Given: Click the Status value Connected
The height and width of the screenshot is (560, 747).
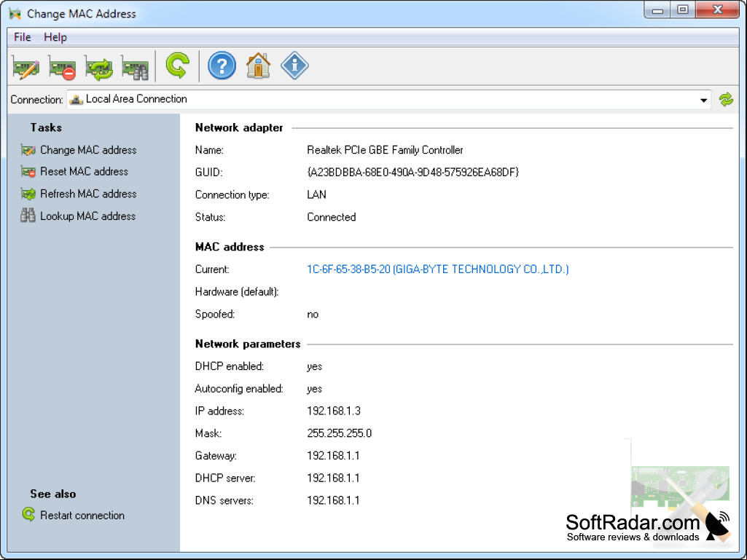Looking at the screenshot, I should 331,217.
